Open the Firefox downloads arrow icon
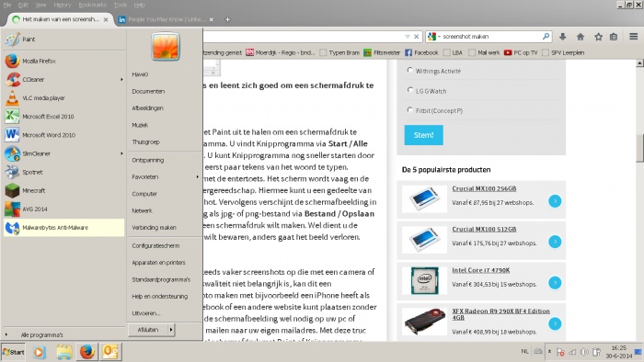The width and height of the screenshot is (644, 362). [x=563, y=37]
